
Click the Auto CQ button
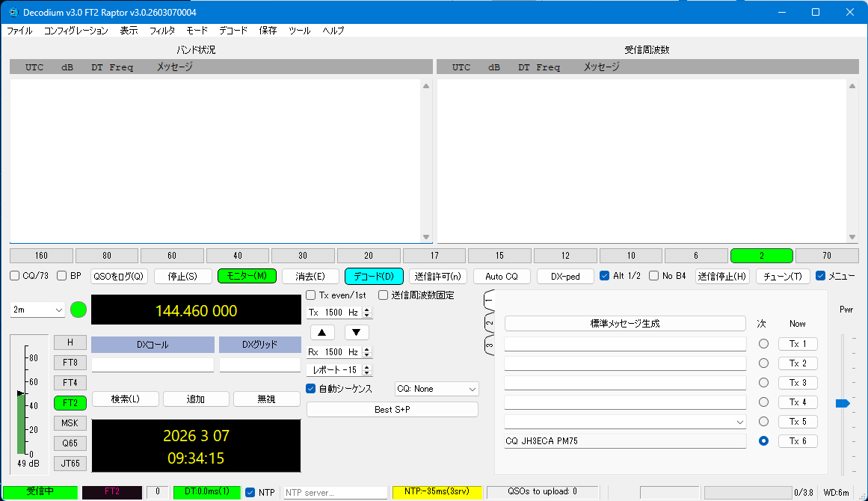point(502,276)
